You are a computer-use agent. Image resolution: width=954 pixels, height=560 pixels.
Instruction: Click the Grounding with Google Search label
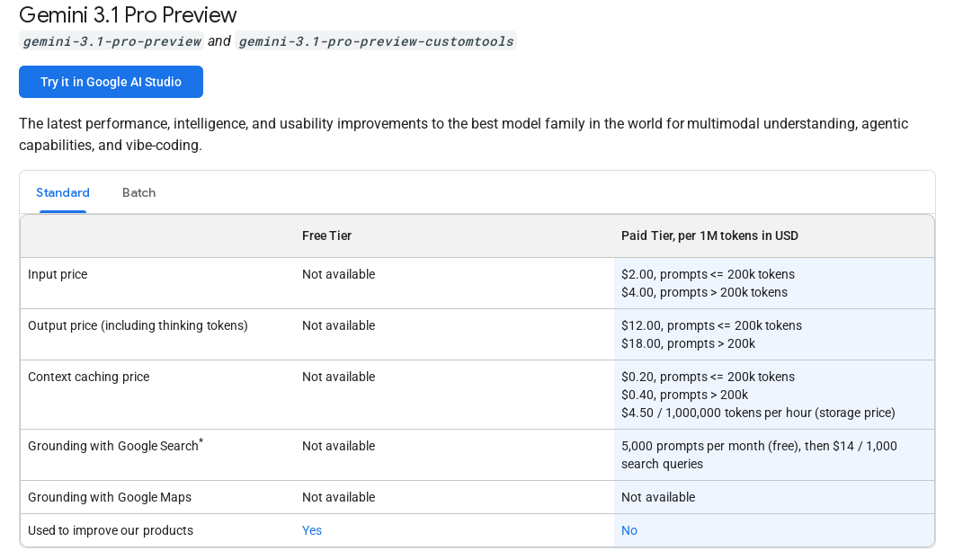click(113, 446)
